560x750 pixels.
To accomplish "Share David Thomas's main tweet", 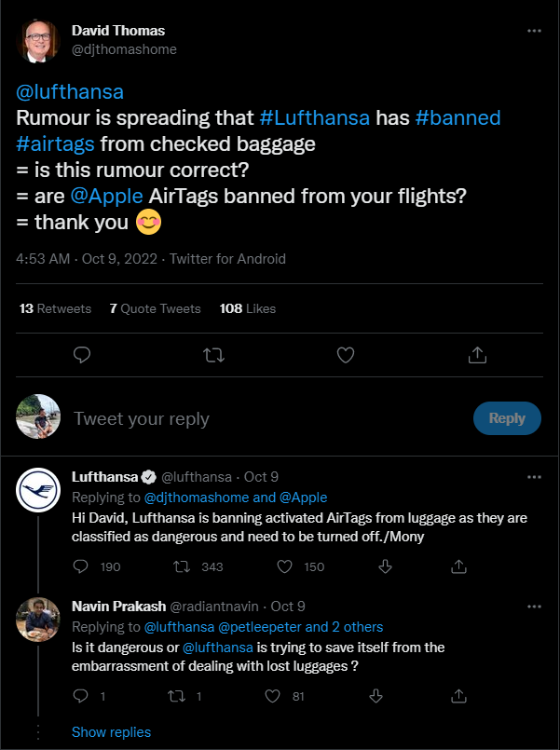I will coord(477,354).
